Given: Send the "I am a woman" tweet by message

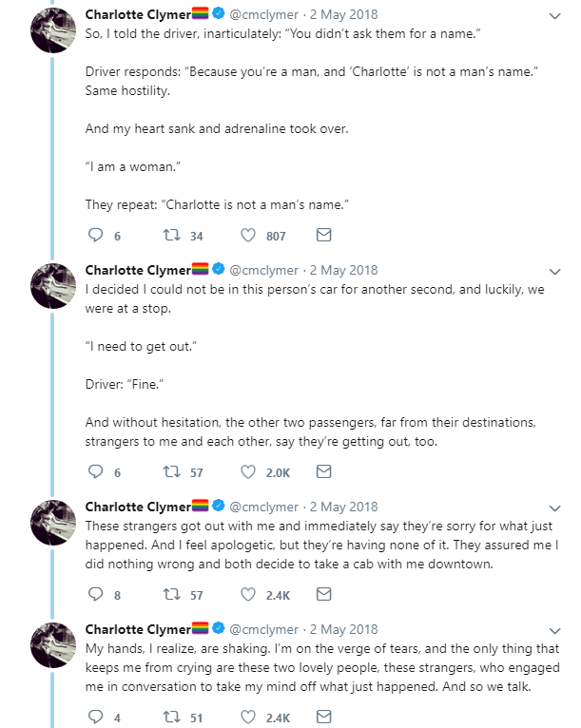Looking at the screenshot, I should click(323, 235).
